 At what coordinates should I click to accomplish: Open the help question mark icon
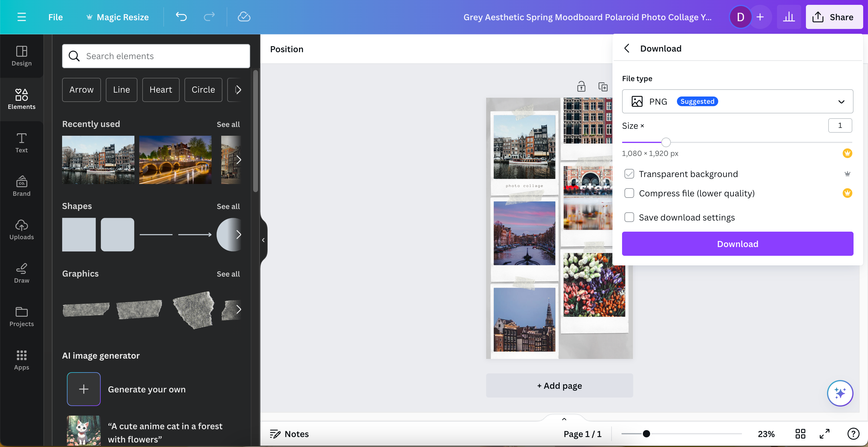853,434
